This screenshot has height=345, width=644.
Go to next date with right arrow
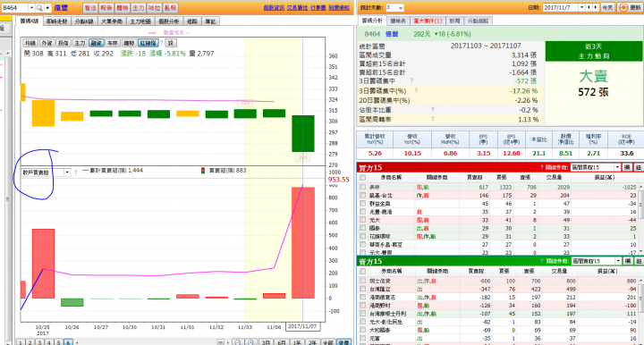pyautogui.click(x=595, y=7)
